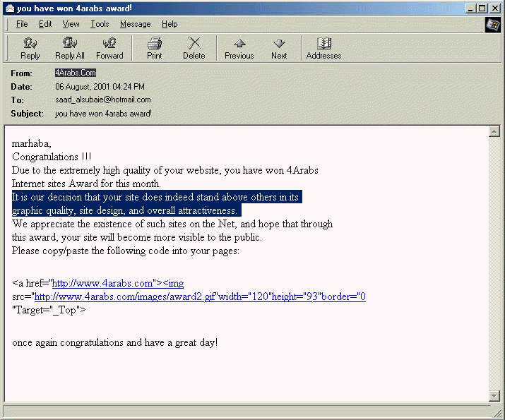Image resolution: width=505 pixels, height=420 pixels.
Task: Open the Addresses book icon
Action: (x=323, y=48)
